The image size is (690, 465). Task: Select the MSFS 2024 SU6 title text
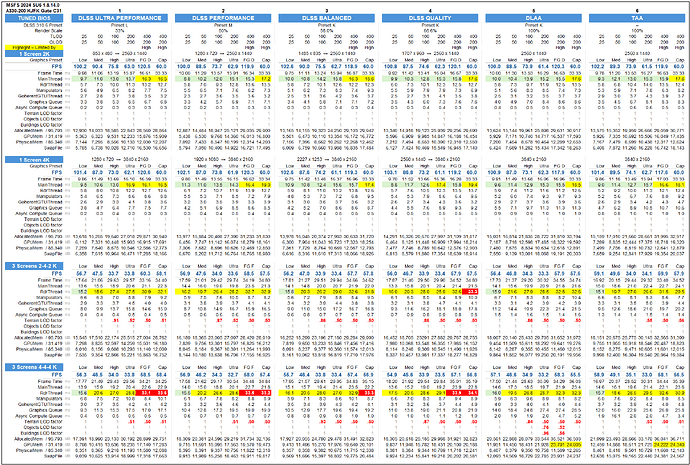(32, 5)
